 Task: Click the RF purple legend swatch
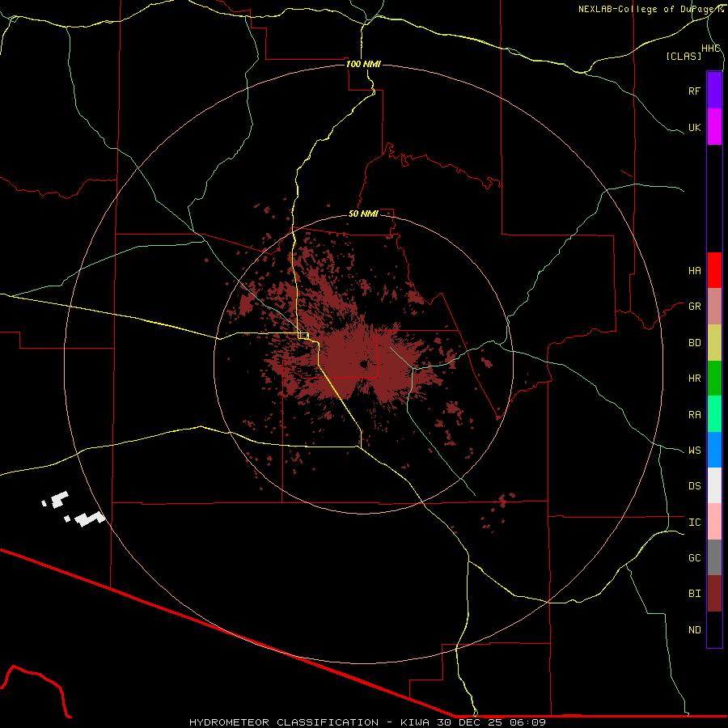click(714, 91)
